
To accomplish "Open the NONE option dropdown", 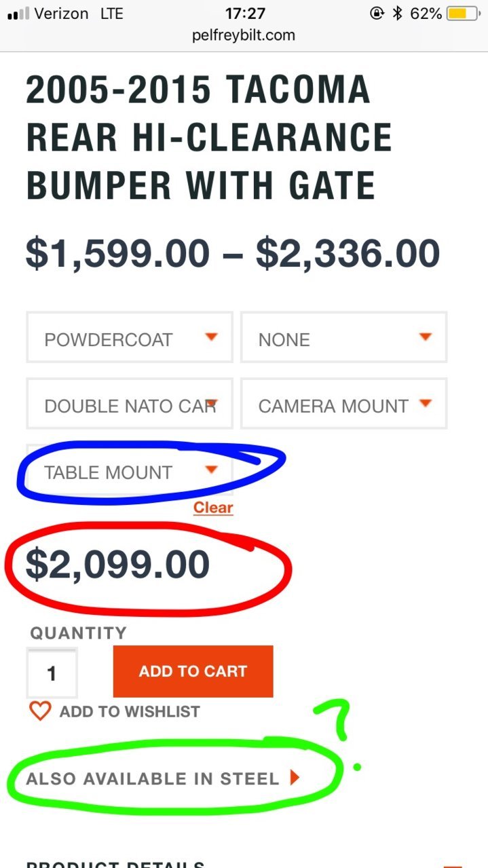I will (343, 337).
